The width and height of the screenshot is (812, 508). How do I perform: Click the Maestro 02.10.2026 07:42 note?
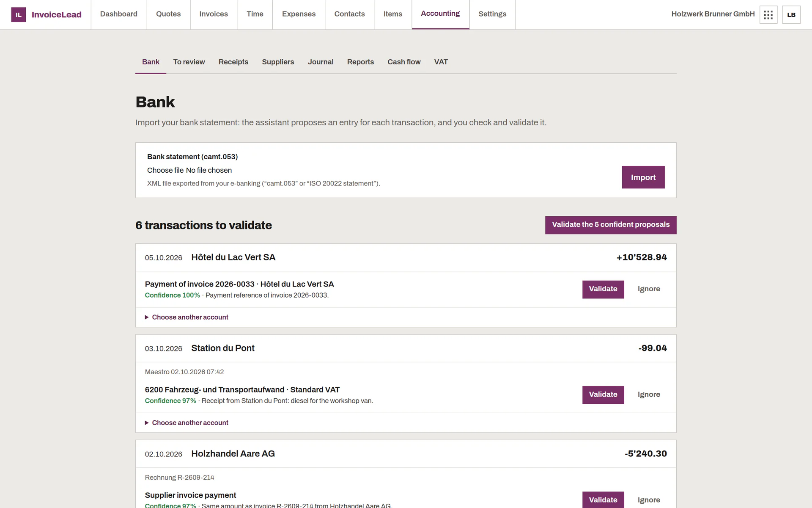(184, 372)
